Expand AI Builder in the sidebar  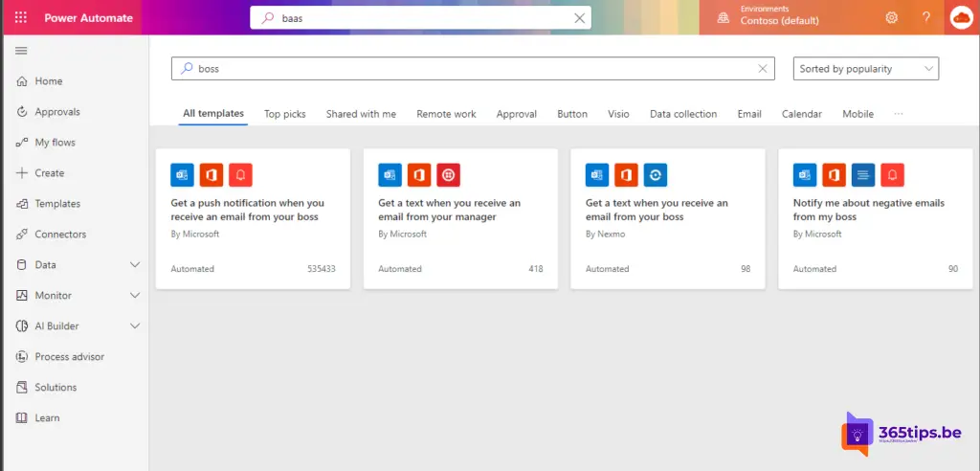coord(135,326)
